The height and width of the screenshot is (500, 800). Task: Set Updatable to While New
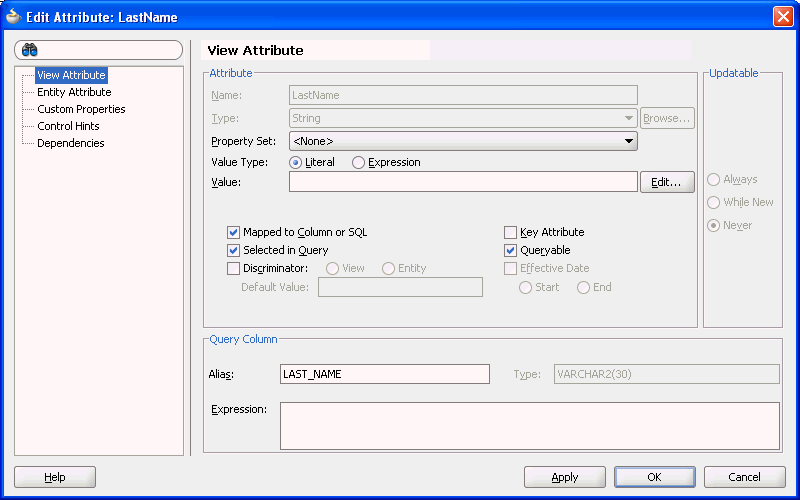coord(713,203)
